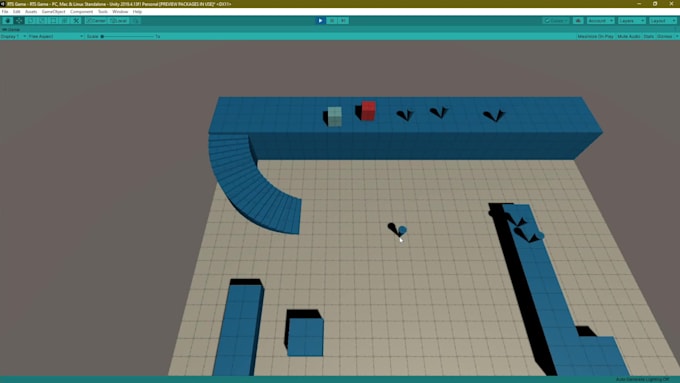
Task: Select the custom editor tools icon
Action: click(x=76, y=21)
